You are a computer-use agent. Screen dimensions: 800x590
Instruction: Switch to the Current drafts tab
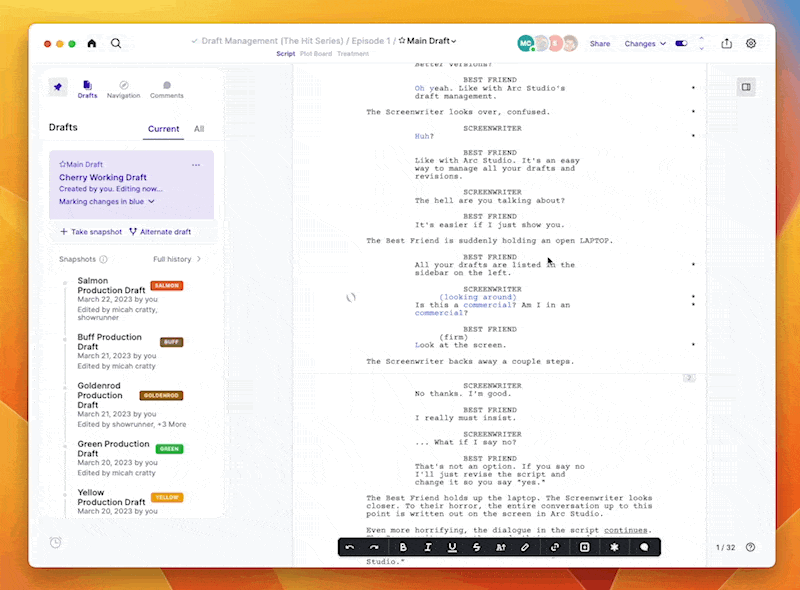[163, 129]
